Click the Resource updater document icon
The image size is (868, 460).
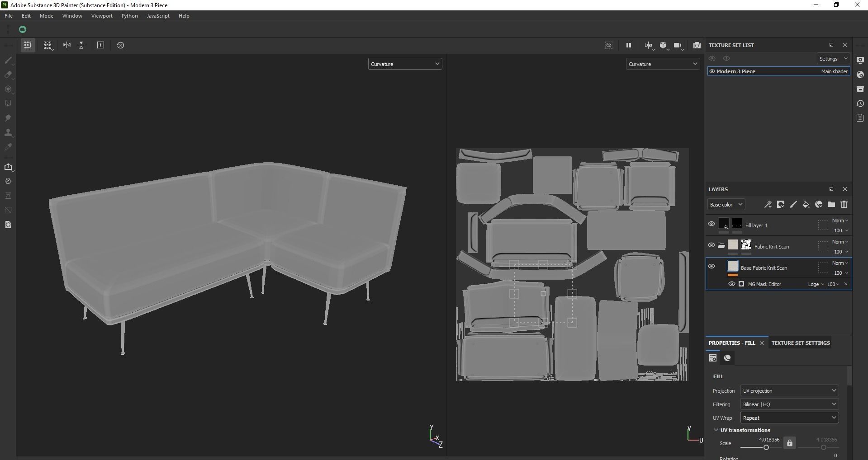click(8, 225)
